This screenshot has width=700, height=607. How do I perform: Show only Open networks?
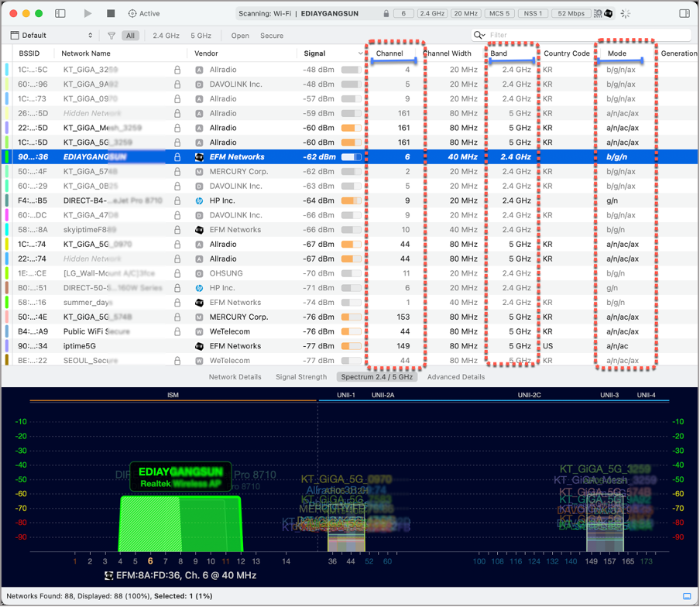click(240, 36)
